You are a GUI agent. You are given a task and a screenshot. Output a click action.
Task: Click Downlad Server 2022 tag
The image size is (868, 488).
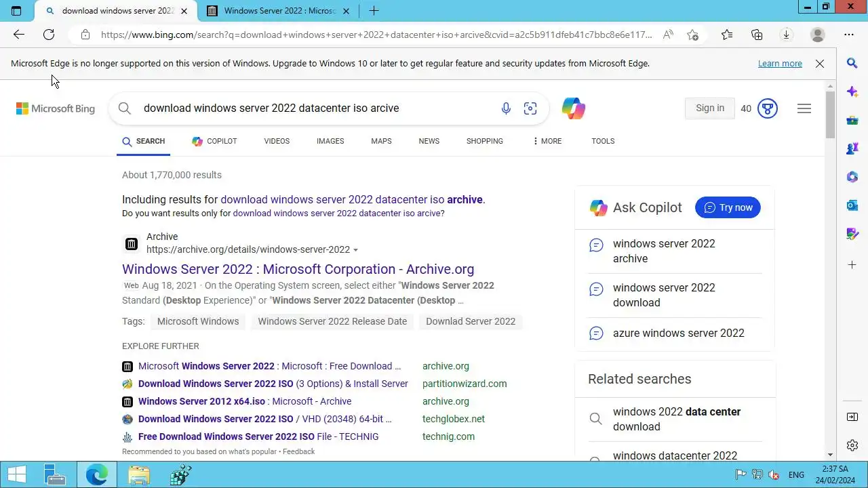pos(471,321)
